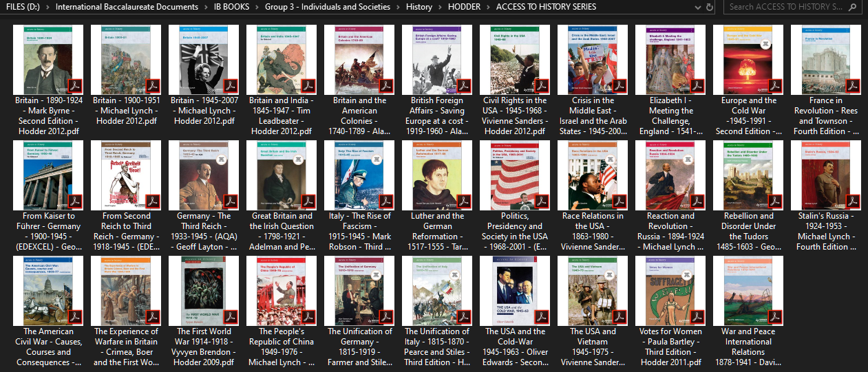Select The Unification of Italy PDF icon

(437, 290)
